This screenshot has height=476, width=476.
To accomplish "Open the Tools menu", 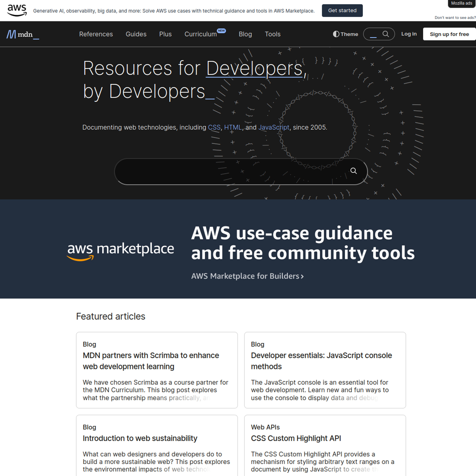I will tap(272, 34).
